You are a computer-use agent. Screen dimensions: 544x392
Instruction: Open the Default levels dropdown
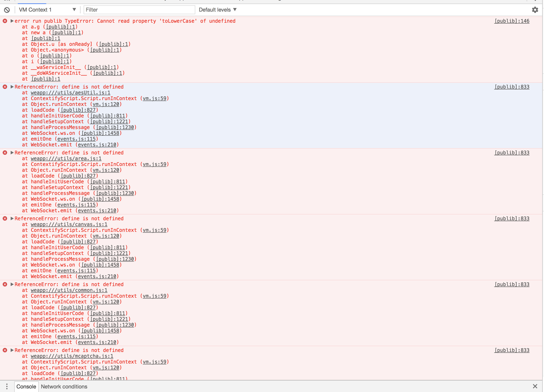click(218, 10)
